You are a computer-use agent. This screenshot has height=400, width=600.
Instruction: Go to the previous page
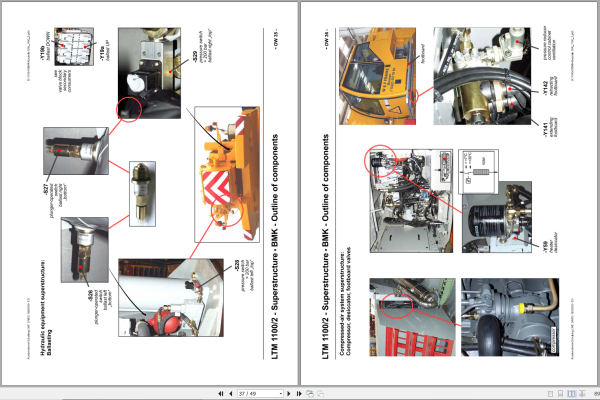(230, 393)
